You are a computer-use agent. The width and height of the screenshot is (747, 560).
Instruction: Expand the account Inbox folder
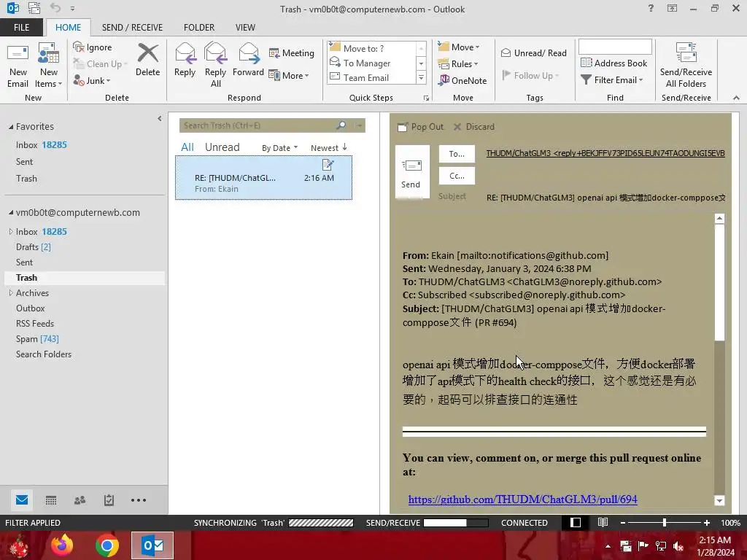click(x=11, y=231)
